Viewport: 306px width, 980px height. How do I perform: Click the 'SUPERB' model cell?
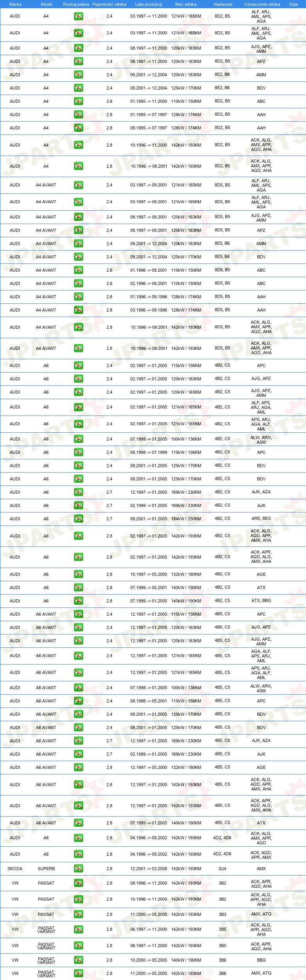(46, 869)
